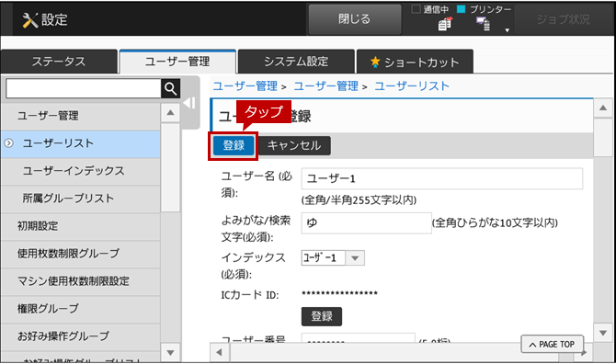Click the ICカード ID masked value
The height and width of the screenshot is (364, 616).
coord(339,294)
